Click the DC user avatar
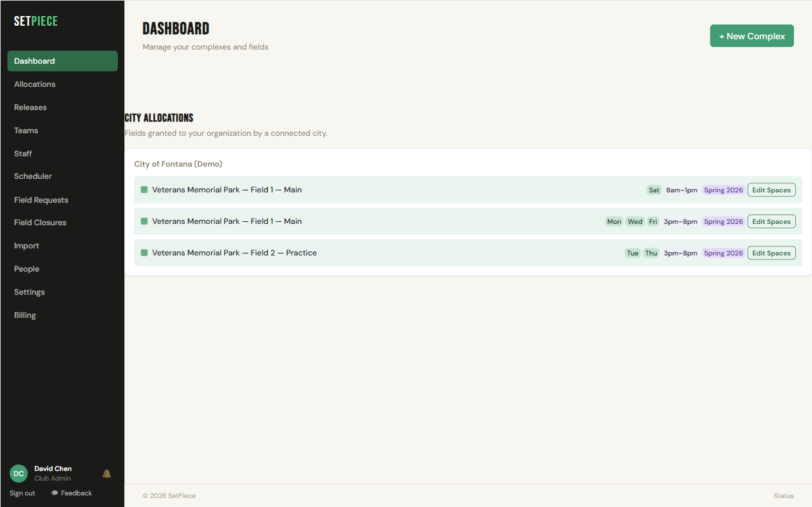This screenshot has height=507, width=812. [19, 474]
